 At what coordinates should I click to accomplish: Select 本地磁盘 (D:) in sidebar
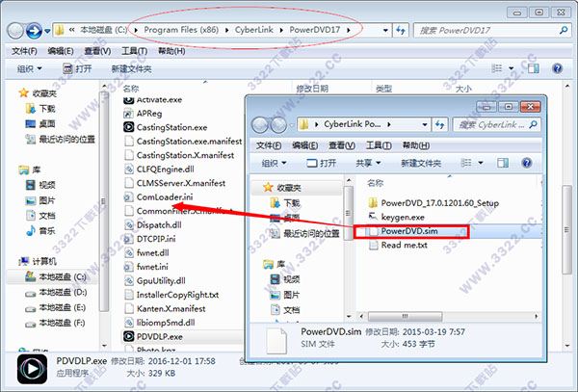[56, 292]
